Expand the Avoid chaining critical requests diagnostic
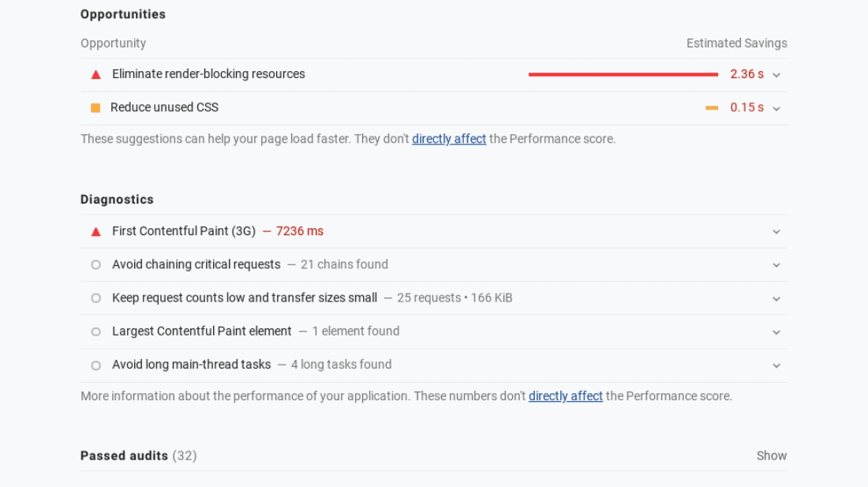 776,264
